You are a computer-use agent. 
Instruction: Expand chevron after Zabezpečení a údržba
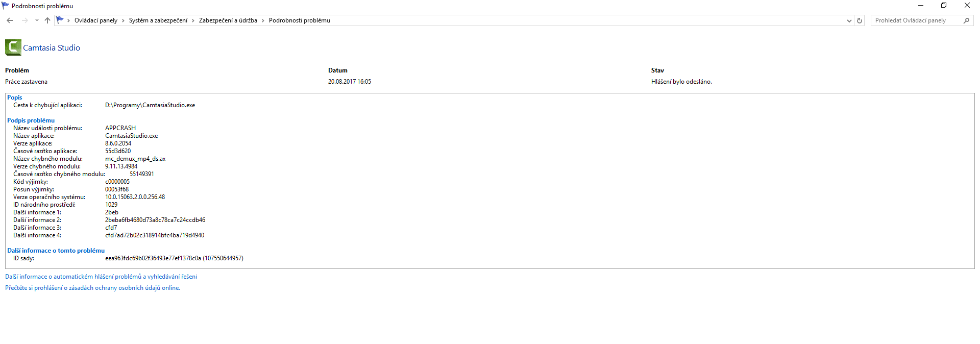click(263, 20)
